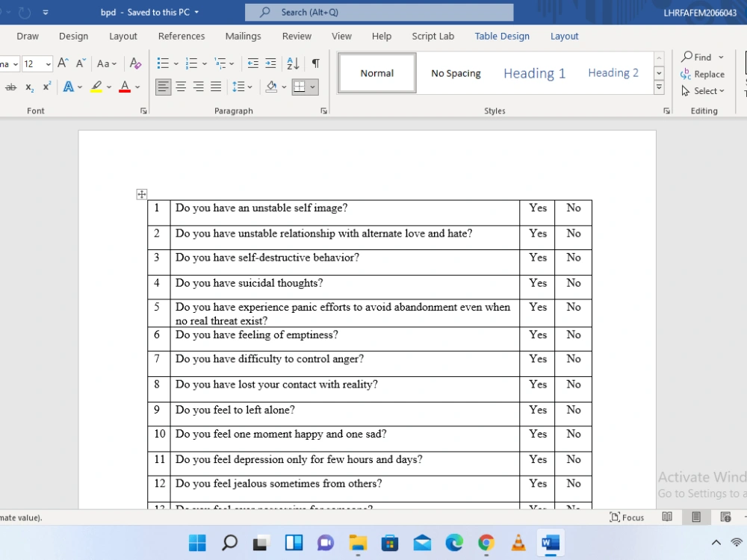Toggle subscript formatting
The height and width of the screenshot is (560, 747).
point(29,87)
